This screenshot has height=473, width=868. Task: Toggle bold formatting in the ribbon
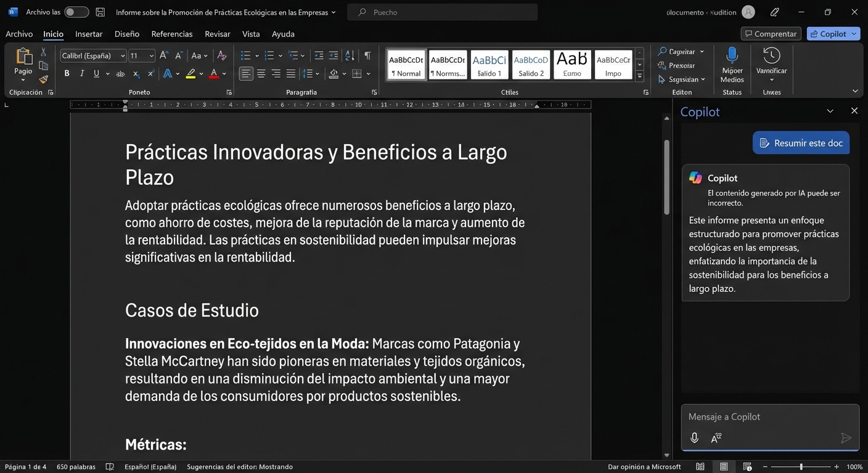coord(67,73)
